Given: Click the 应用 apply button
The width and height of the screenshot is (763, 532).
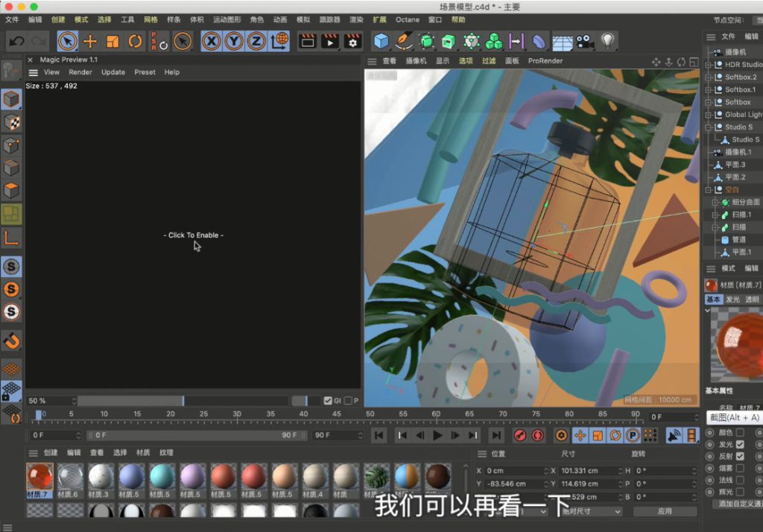Looking at the screenshot, I should [664, 511].
